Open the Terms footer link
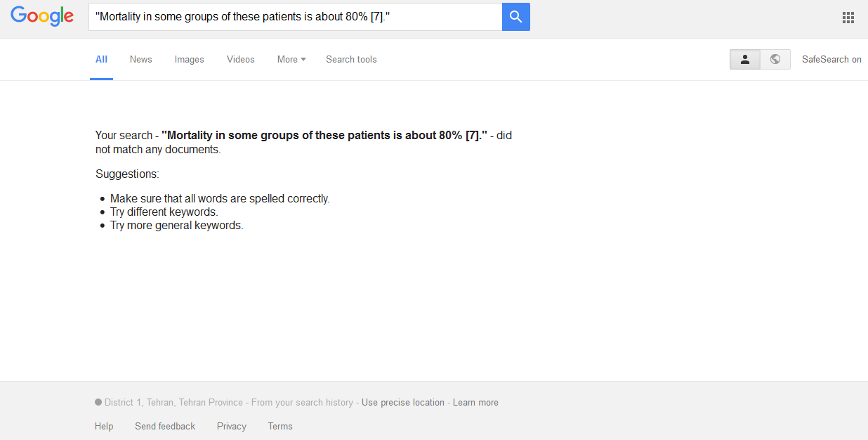 [280, 426]
